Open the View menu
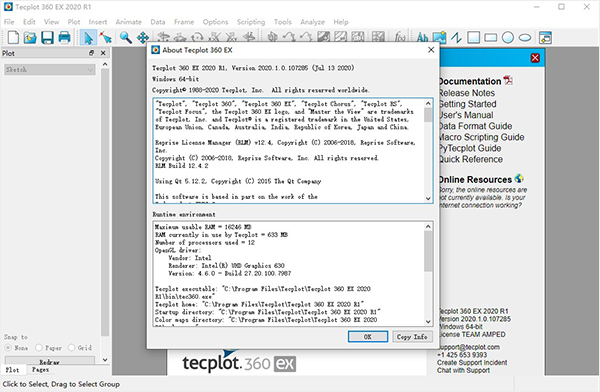 [x=51, y=22]
